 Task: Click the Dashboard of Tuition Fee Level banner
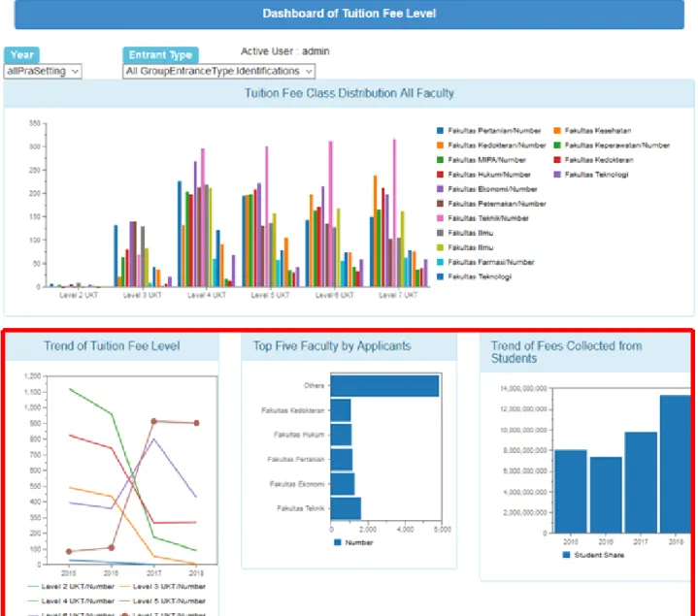[x=349, y=14]
